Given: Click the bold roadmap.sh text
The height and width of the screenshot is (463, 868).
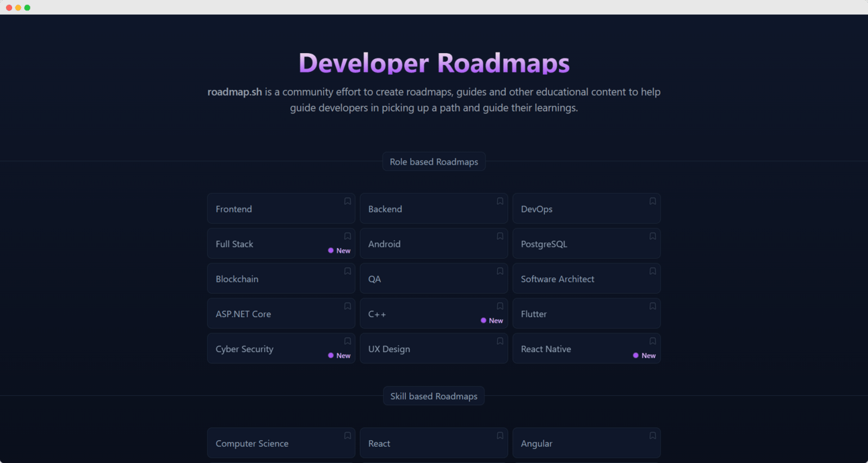Looking at the screenshot, I should coord(234,92).
